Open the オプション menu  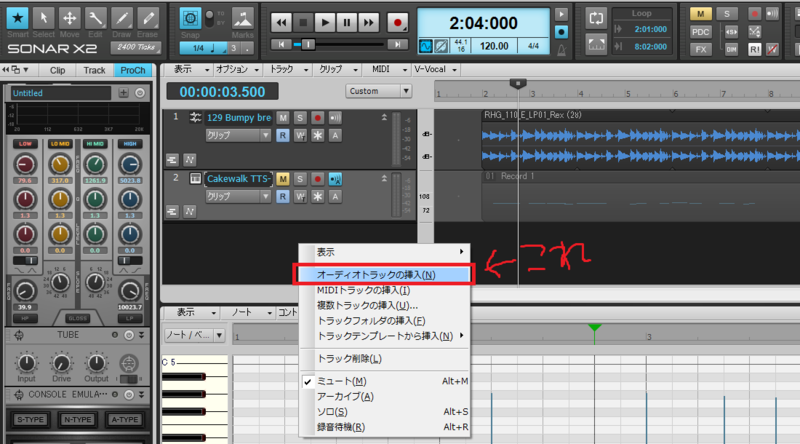(237, 69)
